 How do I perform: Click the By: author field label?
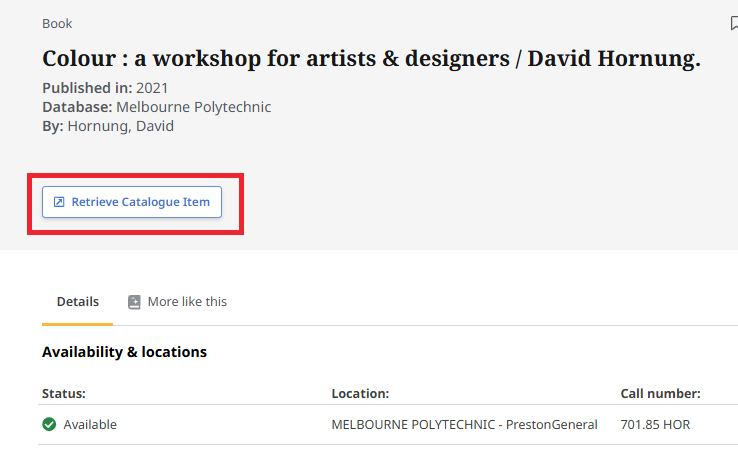click(x=52, y=126)
